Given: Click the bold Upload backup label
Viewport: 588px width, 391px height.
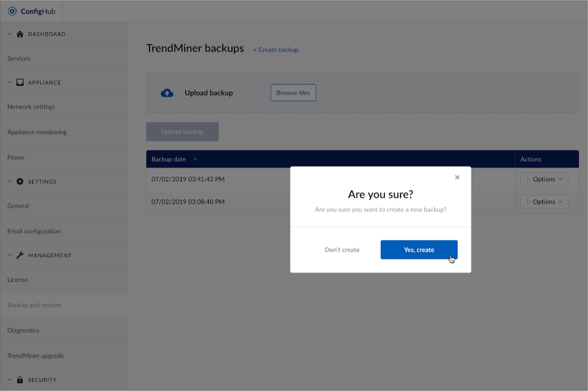Looking at the screenshot, I should point(209,93).
